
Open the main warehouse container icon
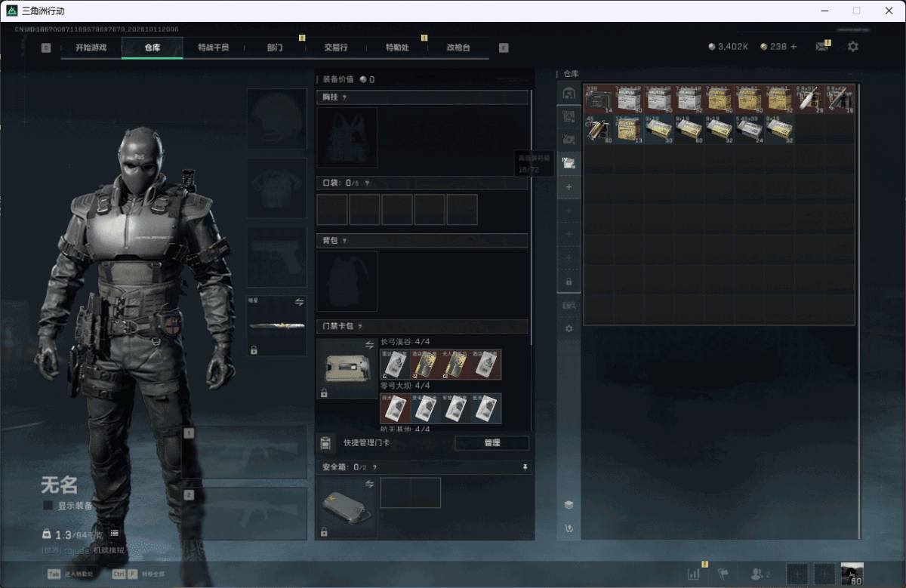tap(569, 93)
